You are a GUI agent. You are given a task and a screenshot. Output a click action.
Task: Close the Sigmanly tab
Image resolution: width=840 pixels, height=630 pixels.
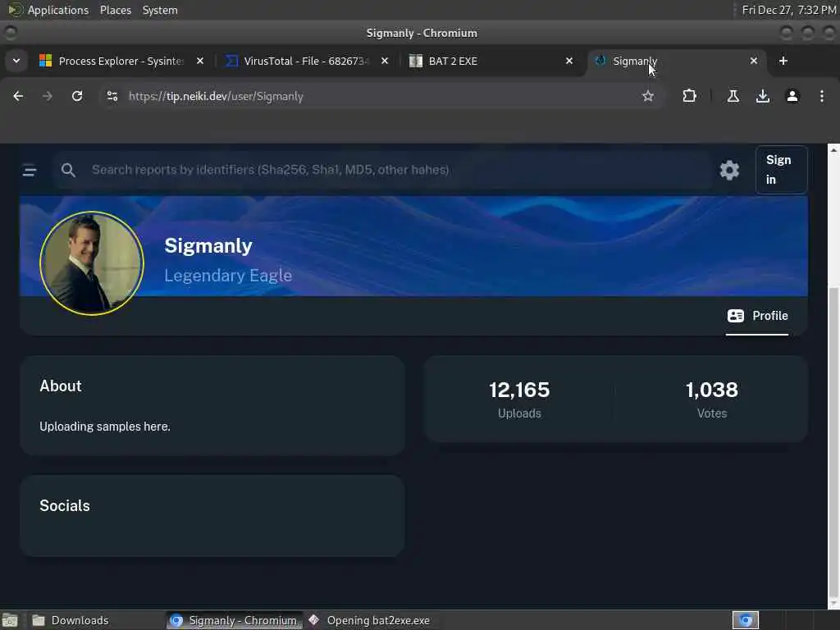[x=754, y=61]
